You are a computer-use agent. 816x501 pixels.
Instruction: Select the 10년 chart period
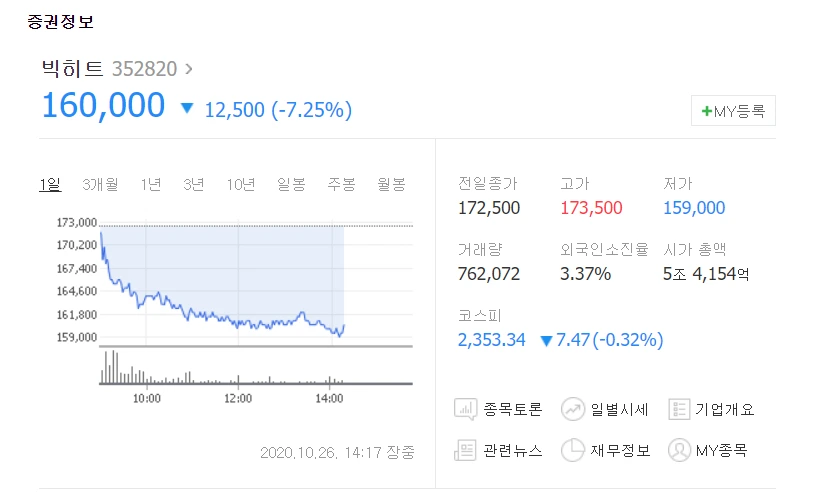240,184
